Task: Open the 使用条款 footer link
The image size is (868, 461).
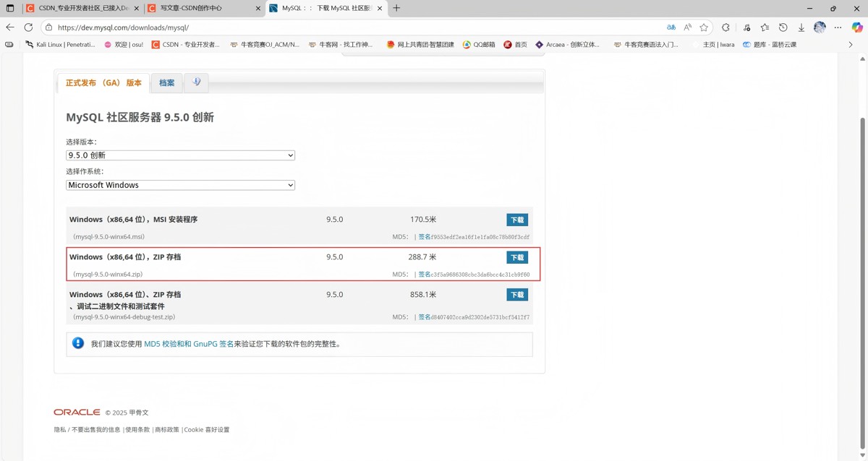Action: coord(137,429)
